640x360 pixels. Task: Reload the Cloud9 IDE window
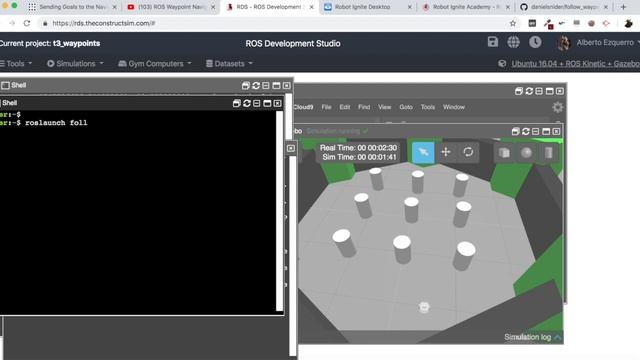(529, 91)
